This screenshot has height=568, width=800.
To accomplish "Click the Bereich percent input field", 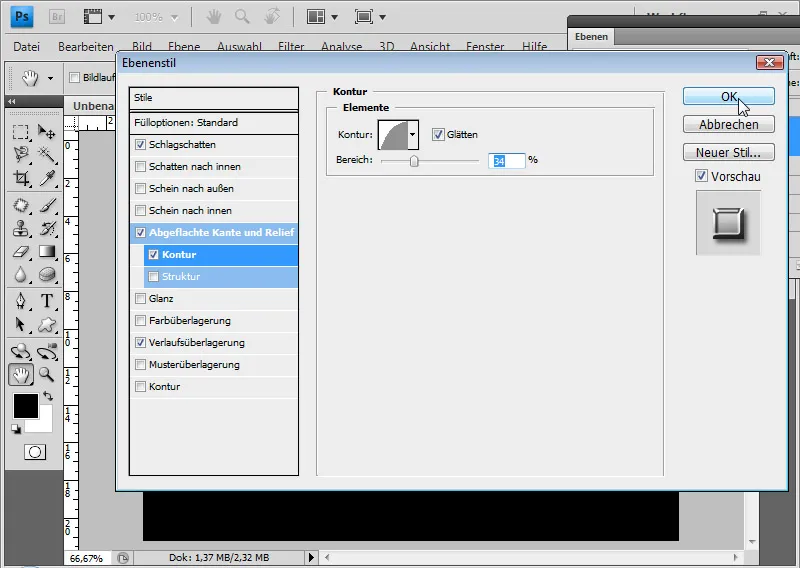I will click(x=506, y=161).
